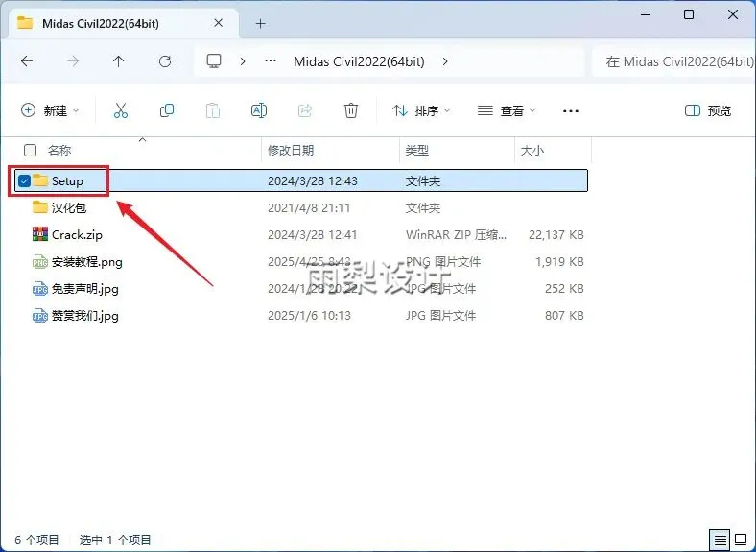756x552 pixels.
Task: Select the 免责声明.jpg file name
Action: click(x=84, y=289)
